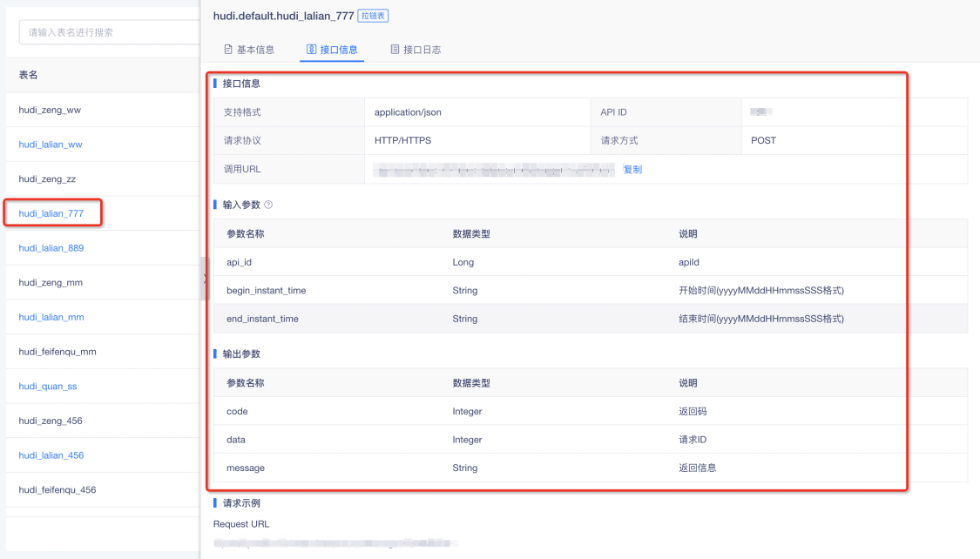
Task: Click the Long data type cell
Action: 463,262
